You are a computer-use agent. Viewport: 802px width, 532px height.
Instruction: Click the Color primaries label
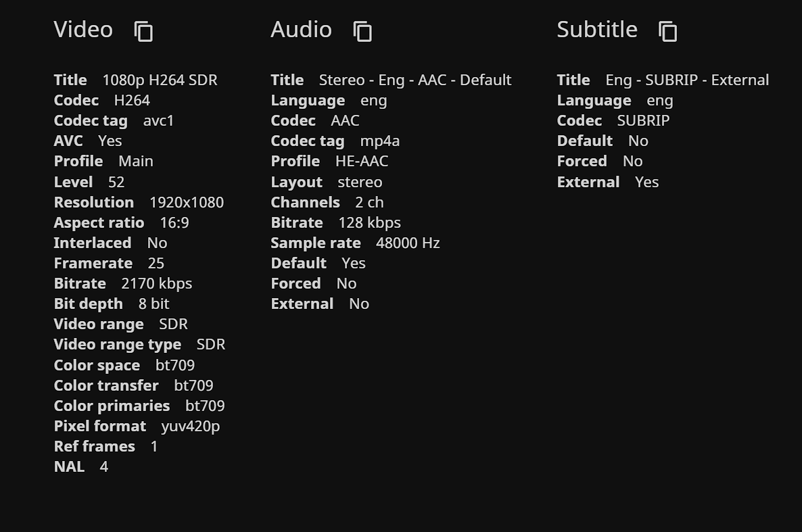112,406
